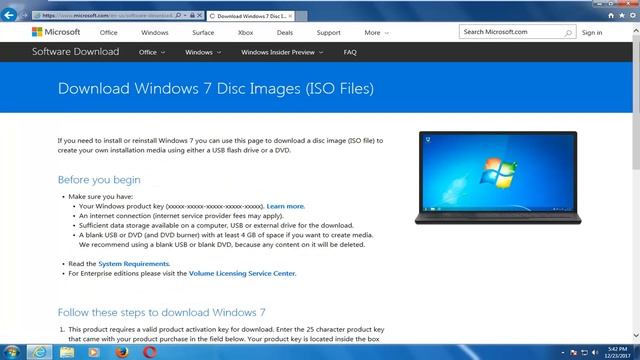
Task: Open the Xbox navigation link
Action: coord(245,33)
